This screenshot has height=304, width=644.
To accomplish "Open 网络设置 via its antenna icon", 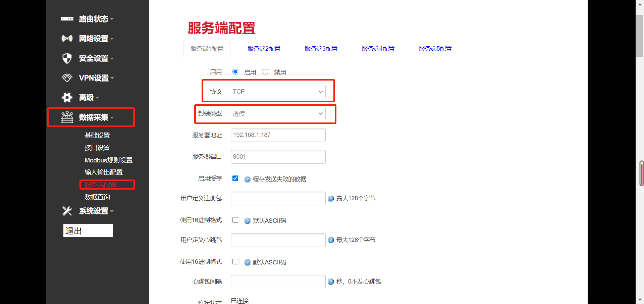I will pos(67,39).
